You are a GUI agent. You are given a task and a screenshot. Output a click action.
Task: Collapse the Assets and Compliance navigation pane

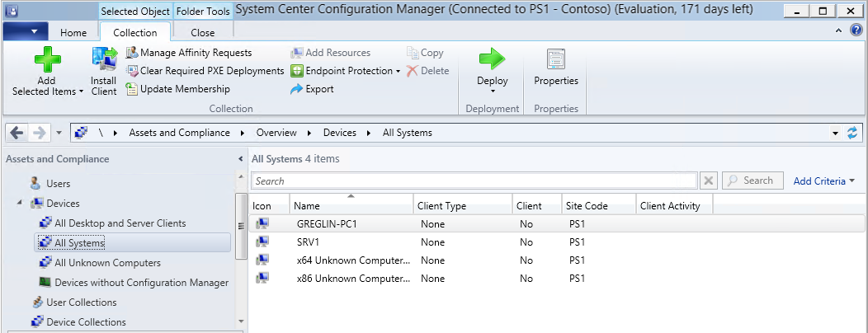coord(240,159)
